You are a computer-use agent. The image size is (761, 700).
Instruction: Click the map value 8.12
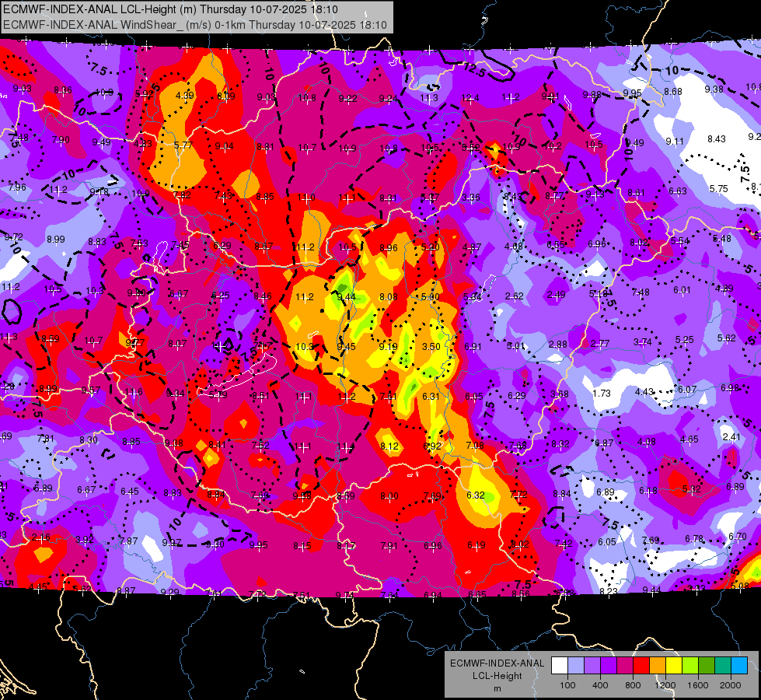pos(389,446)
